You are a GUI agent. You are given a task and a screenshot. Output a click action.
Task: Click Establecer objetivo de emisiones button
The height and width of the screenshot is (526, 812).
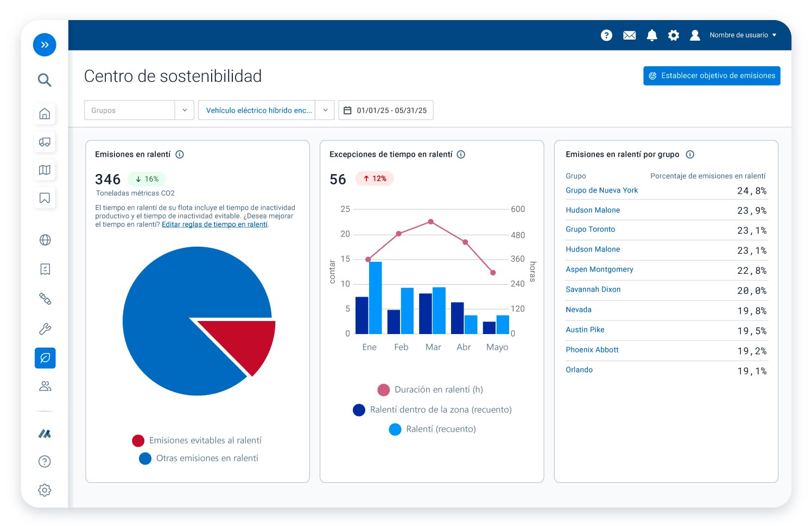712,75
